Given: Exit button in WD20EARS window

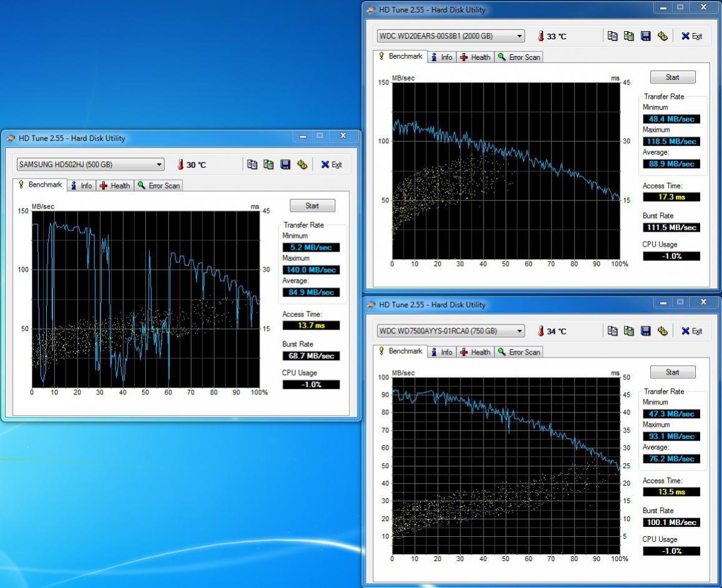Looking at the screenshot, I should coord(692,36).
